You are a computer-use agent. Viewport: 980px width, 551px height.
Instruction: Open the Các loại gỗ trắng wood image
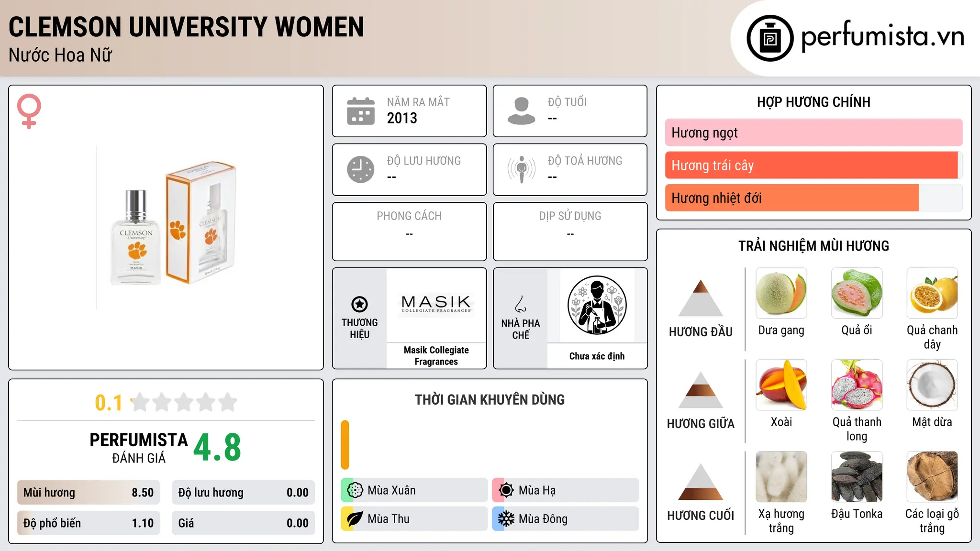tap(932, 477)
